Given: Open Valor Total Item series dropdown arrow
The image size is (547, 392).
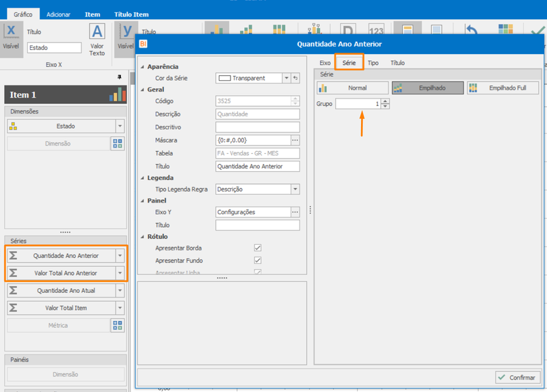Looking at the screenshot, I should (x=120, y=308).
